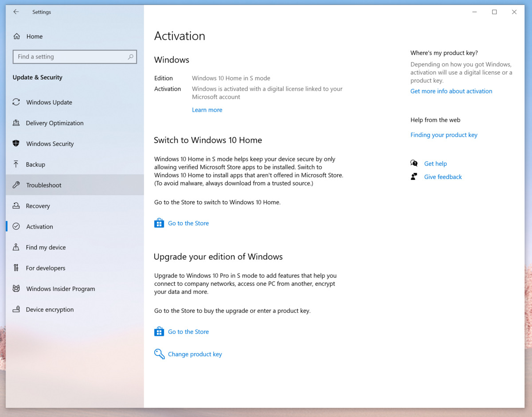Screen dimensions: 532x417
Task: Open Finding your product key link
Action: 444,135
